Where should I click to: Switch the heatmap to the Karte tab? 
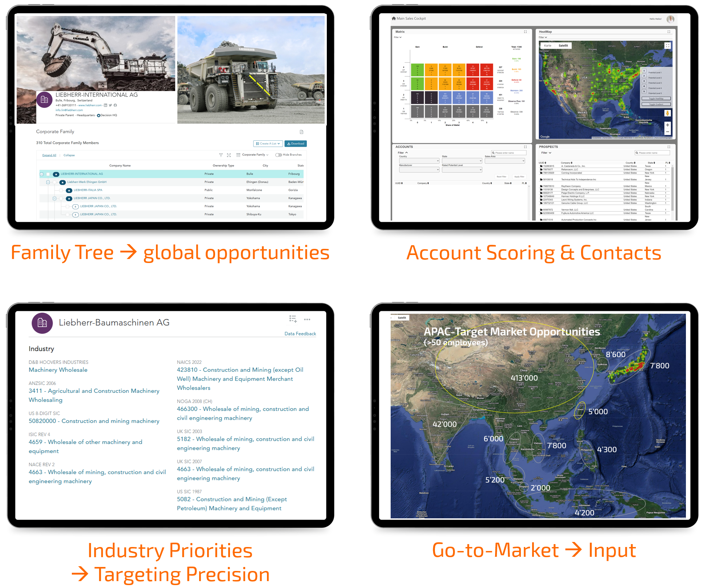tap(548, 46)
